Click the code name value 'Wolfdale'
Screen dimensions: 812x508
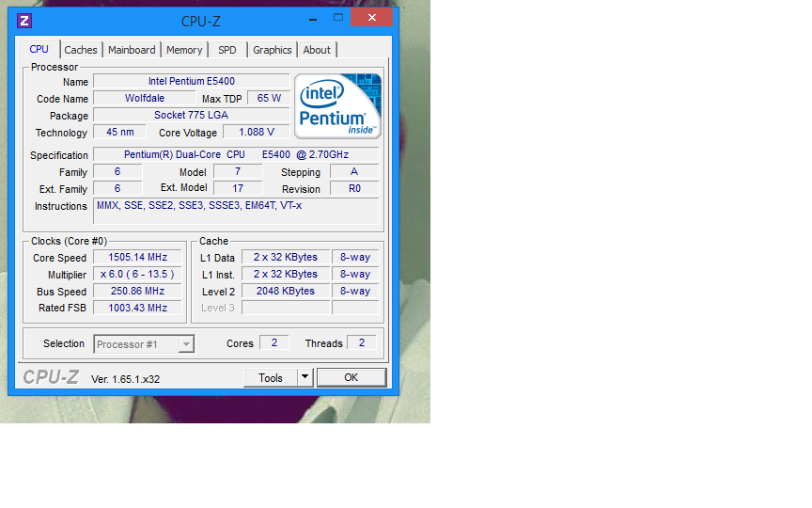tap(145, 98)
